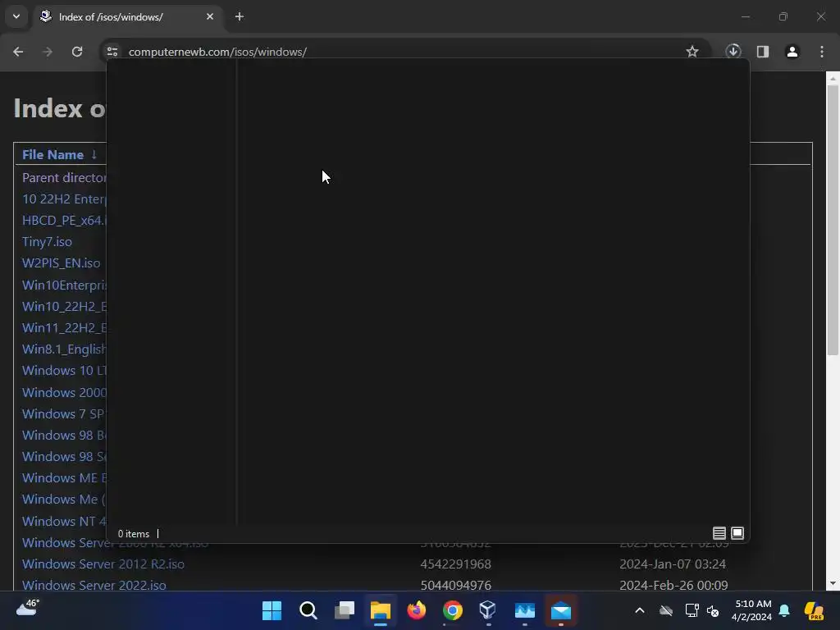This screenshot has width=840, height=630.
Task: Reload the page with the refresh icon
Action: [x=77, y=52]
